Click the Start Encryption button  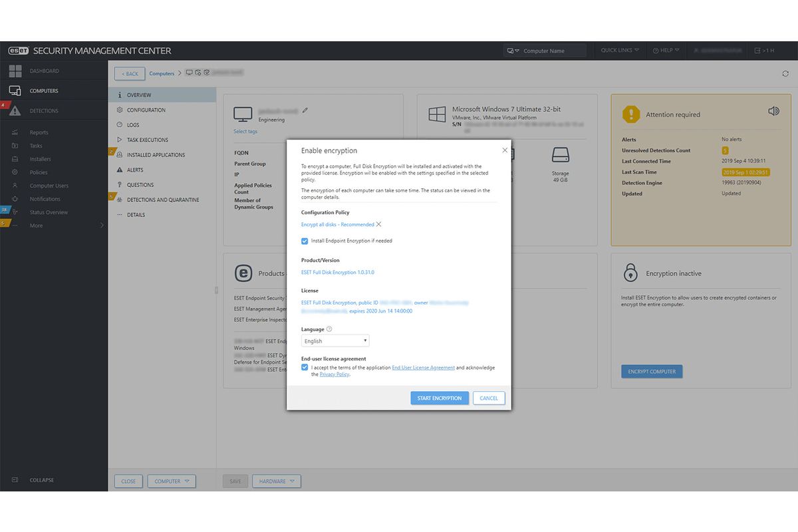pyautogui.click(x=440, y=398)
